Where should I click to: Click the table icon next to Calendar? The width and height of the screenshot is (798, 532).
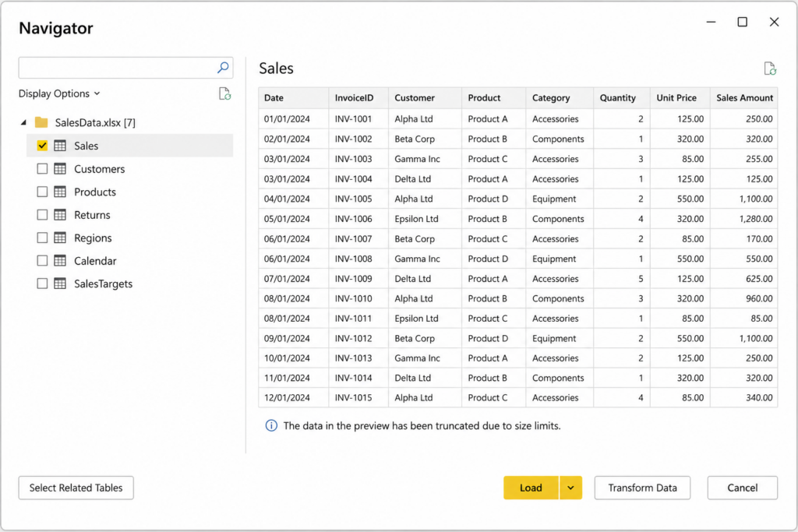60,261
